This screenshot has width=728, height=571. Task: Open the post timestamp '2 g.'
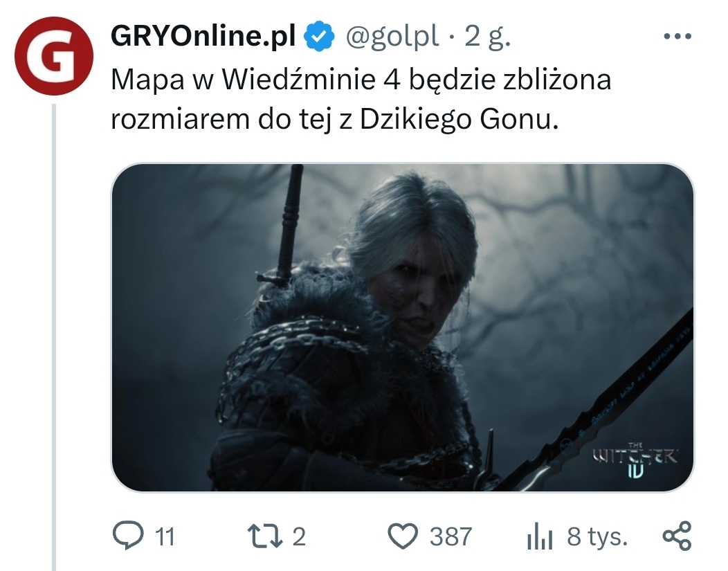pos(487,37)
